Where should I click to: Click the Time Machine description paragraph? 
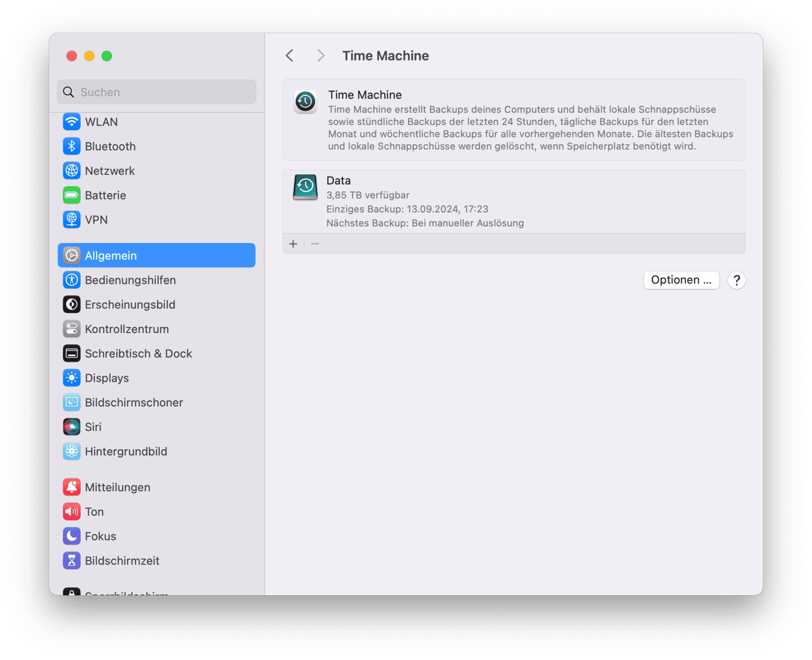click(530, 127)
